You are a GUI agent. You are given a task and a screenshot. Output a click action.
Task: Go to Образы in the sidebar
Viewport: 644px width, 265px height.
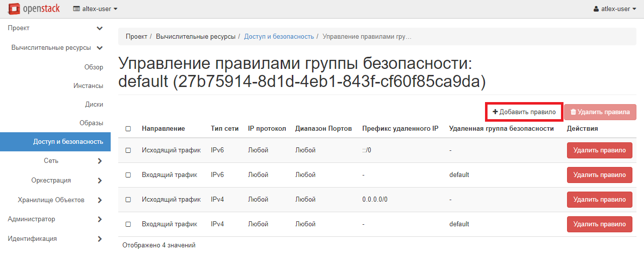click(91, 123)
